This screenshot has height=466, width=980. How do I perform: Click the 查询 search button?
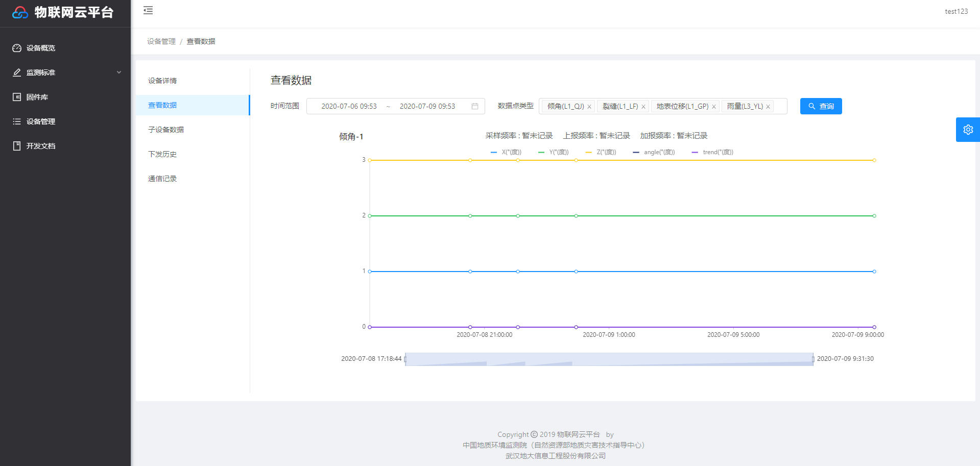coord(821,106)
